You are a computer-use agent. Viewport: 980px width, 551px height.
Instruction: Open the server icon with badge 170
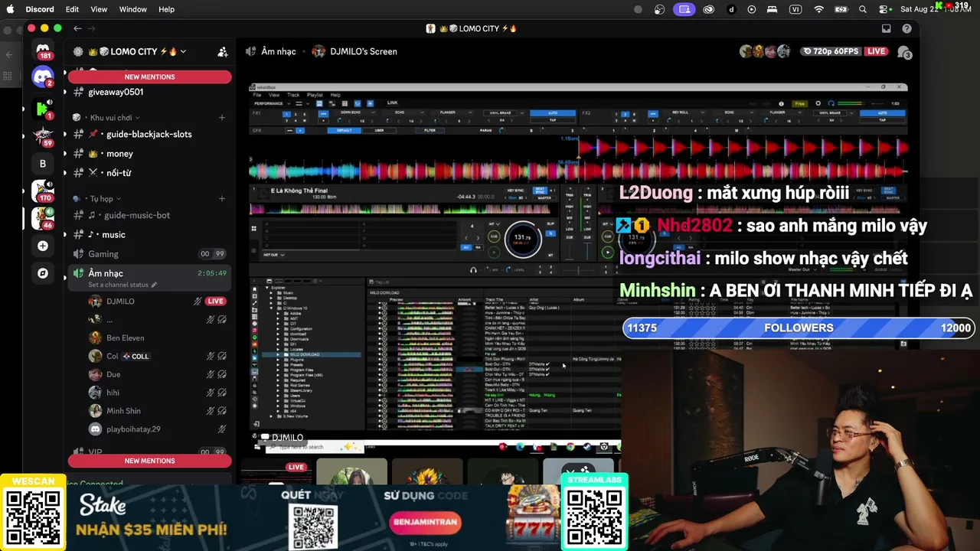[43, 191]
